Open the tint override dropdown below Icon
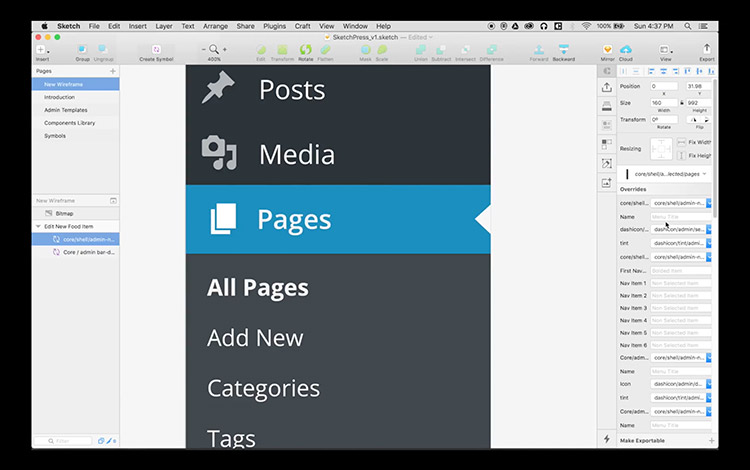Image resolution: width=750 pixels, height=470 pixels. (x=681, y=398)
